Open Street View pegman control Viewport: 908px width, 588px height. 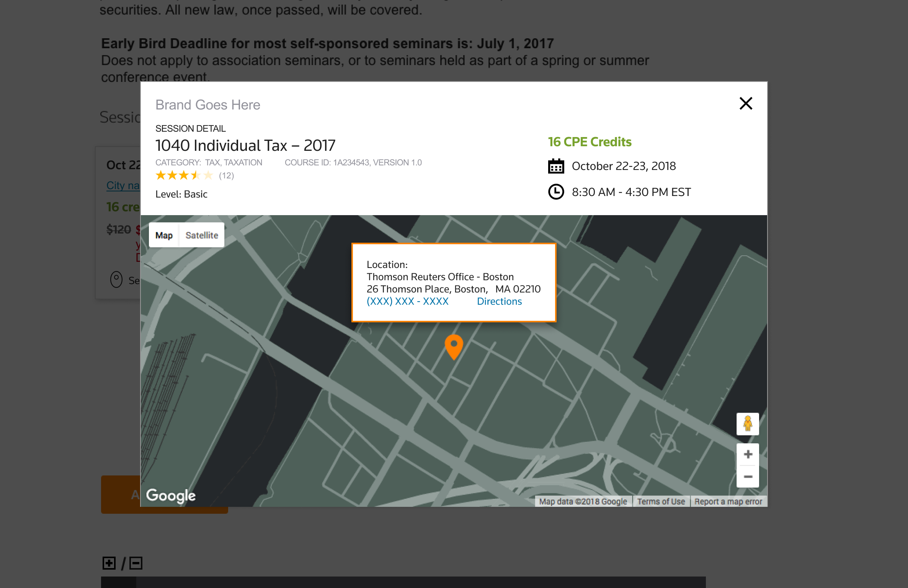tap(748, 424)
